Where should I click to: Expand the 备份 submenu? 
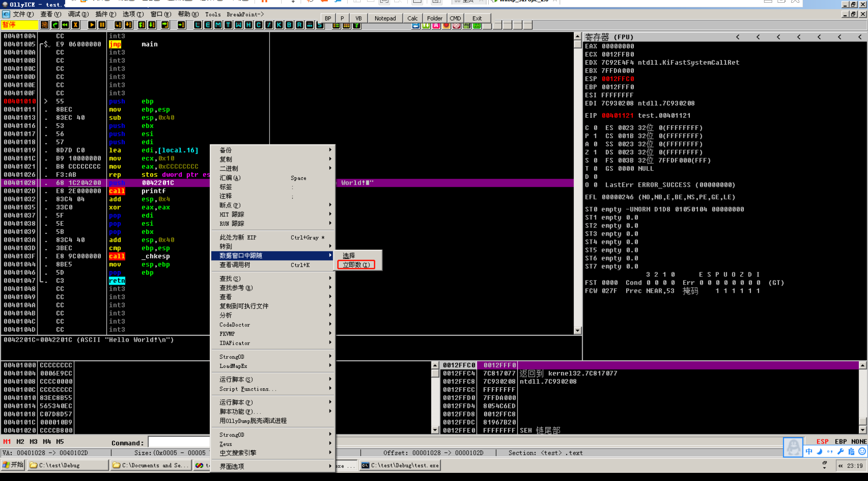tap(274, 150)
